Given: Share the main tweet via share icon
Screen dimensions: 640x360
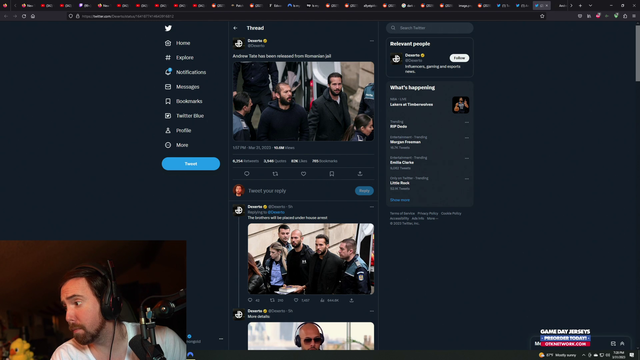Looking at the screenshot, I should [x=360, y=173].
